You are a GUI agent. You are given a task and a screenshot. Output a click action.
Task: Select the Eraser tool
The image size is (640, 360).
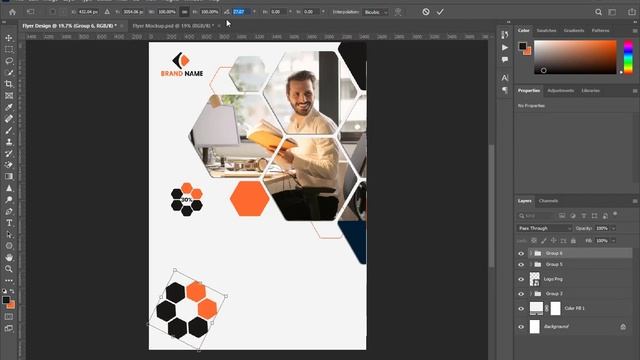(9, 165)
